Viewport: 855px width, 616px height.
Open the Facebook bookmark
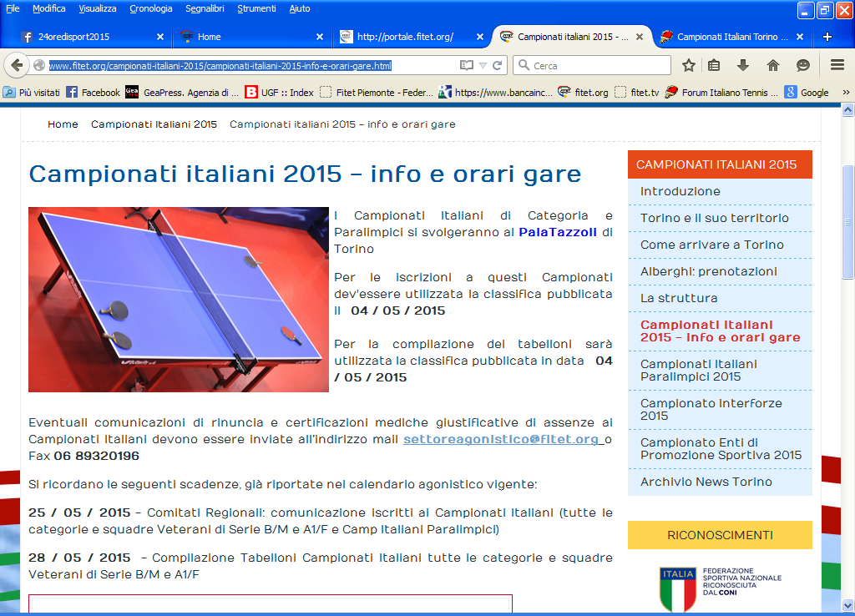[93, 93]
